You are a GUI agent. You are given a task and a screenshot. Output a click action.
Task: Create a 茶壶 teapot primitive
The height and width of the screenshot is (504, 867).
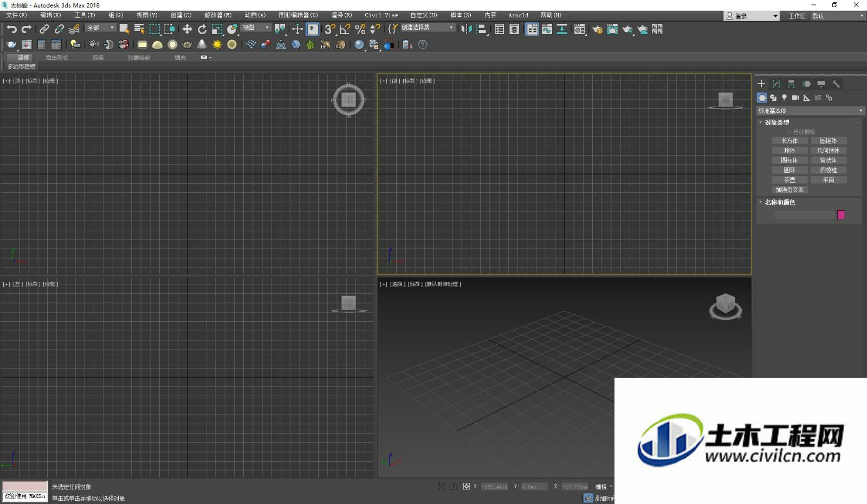pyautogui.click(x=790, y=180)
